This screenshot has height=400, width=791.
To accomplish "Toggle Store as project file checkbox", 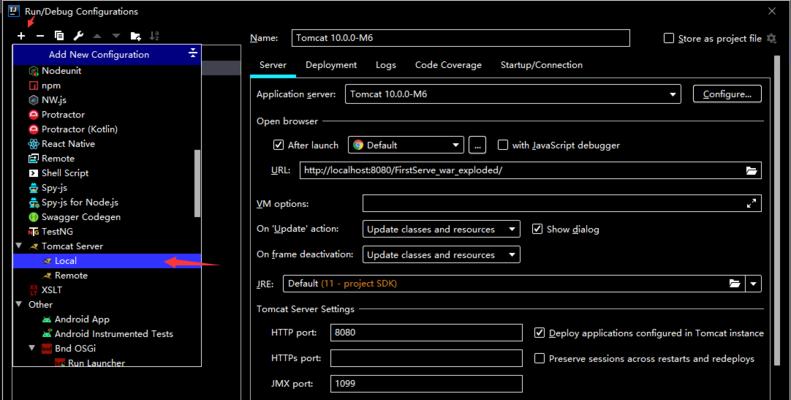I will click(x=669, y=38).
